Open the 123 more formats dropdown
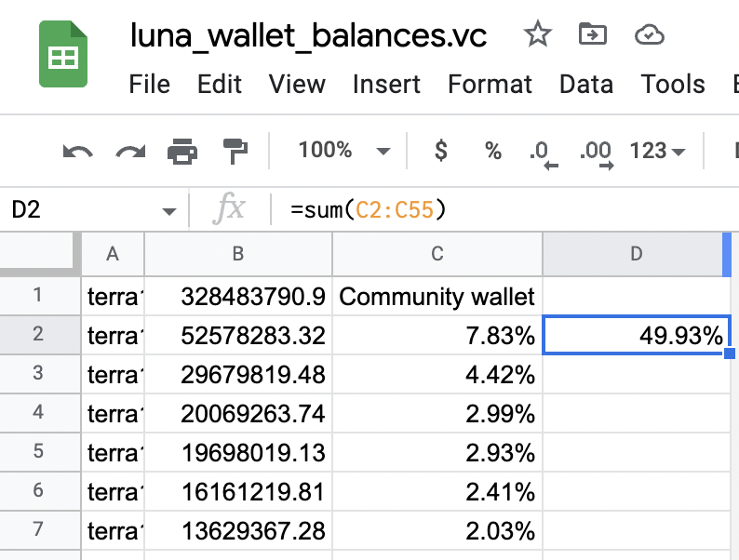Viewport: 739px width, 560px height. (x=657, y=152)
